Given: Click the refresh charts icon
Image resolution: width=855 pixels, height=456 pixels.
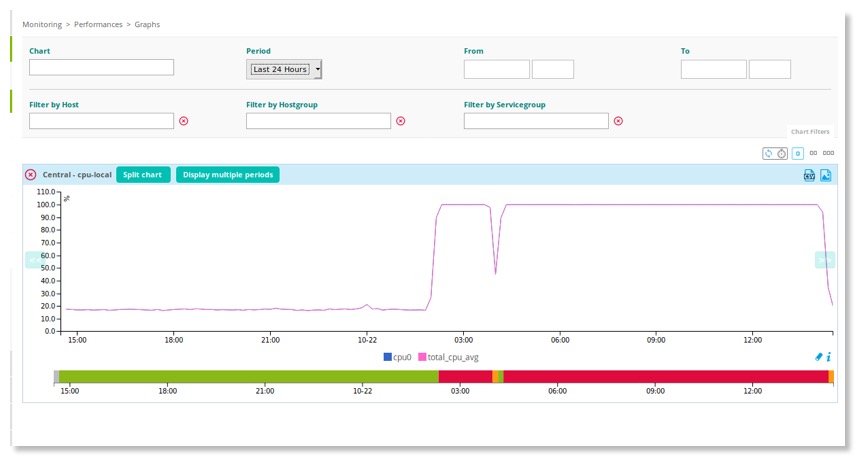Looking at the screenshot, I should [x=768, y=153].
